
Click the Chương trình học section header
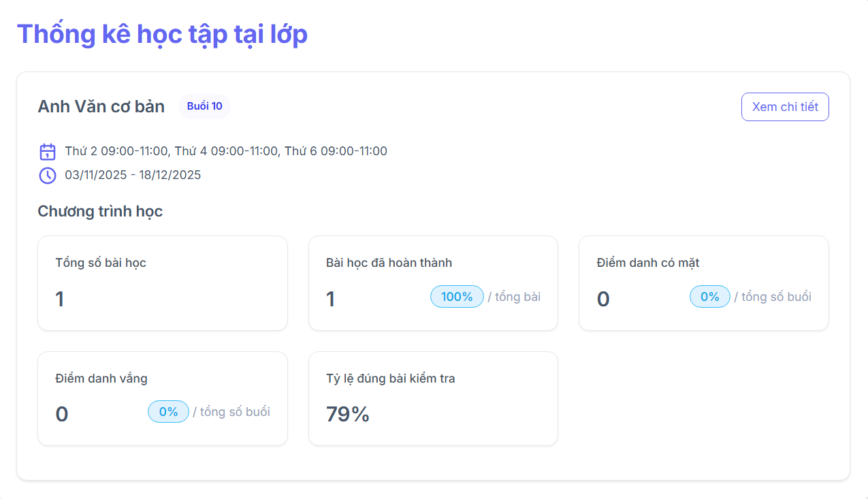100,211
